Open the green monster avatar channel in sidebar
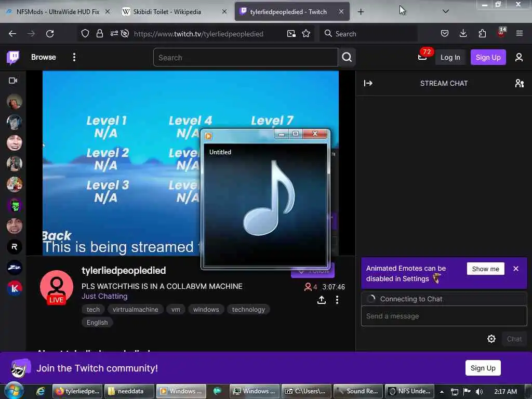The height and width of the screenshot is (399, 532). [14, 205]
